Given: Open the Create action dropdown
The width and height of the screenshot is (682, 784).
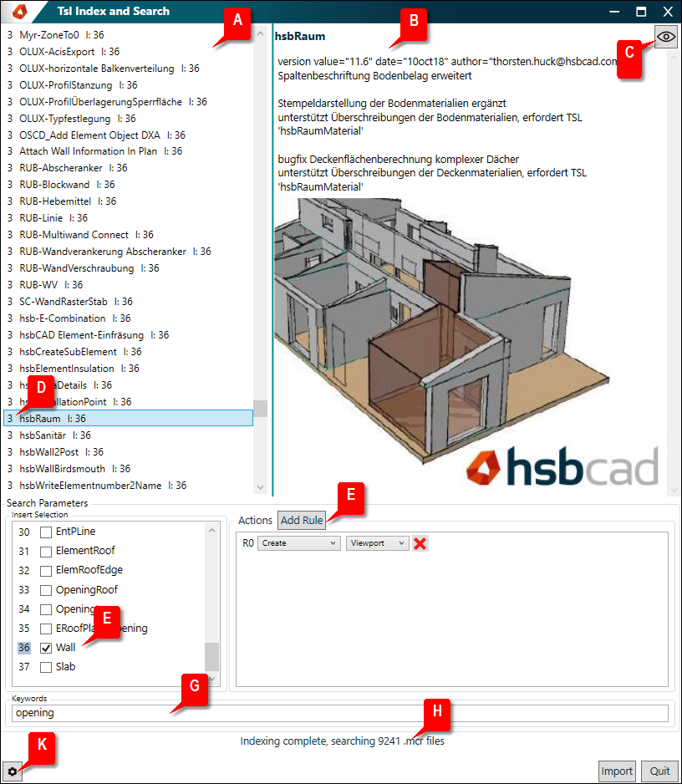Looking at the screenshot, I should (x=299, y=543).
